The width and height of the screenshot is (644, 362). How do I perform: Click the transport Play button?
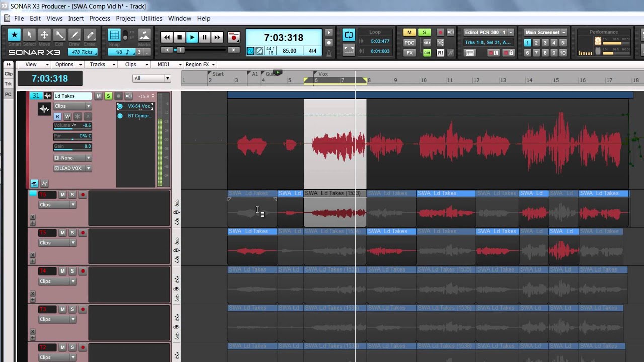tap(192, 37)
